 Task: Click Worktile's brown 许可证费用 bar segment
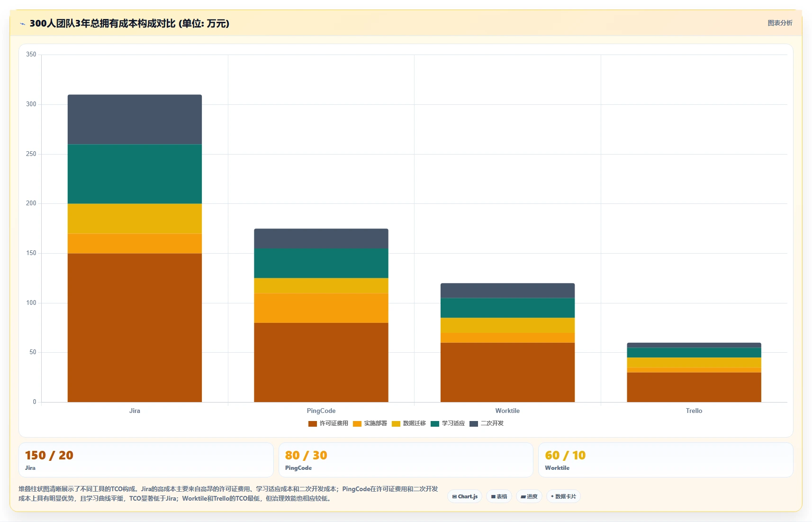[507, 372]
